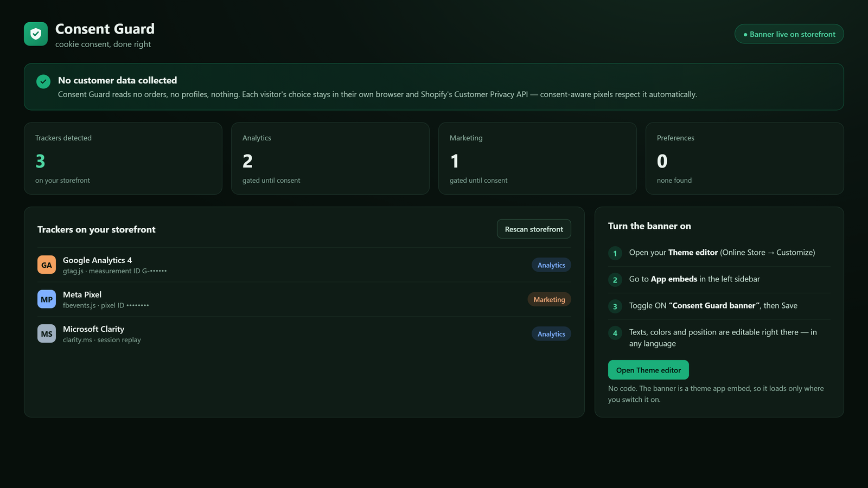Click the number 0 under Preferences

pos(662,161)
